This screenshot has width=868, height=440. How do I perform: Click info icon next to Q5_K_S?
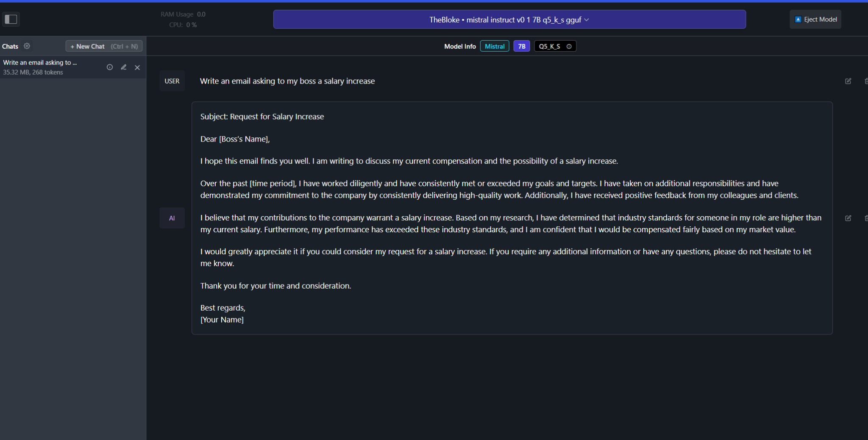[x=569, y=47]
